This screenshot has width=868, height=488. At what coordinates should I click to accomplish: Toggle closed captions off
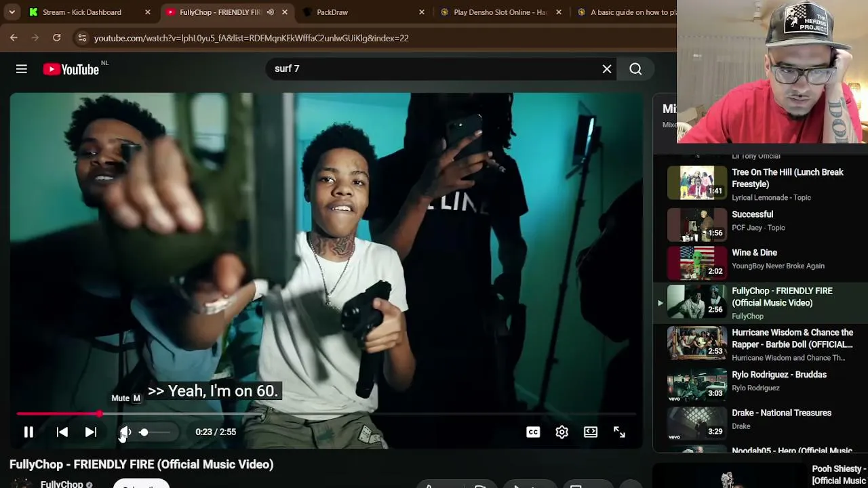[533, 432]
